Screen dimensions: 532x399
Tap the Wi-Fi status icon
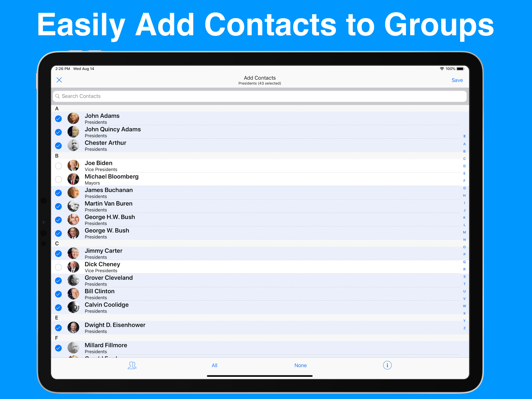coord(442,69)
